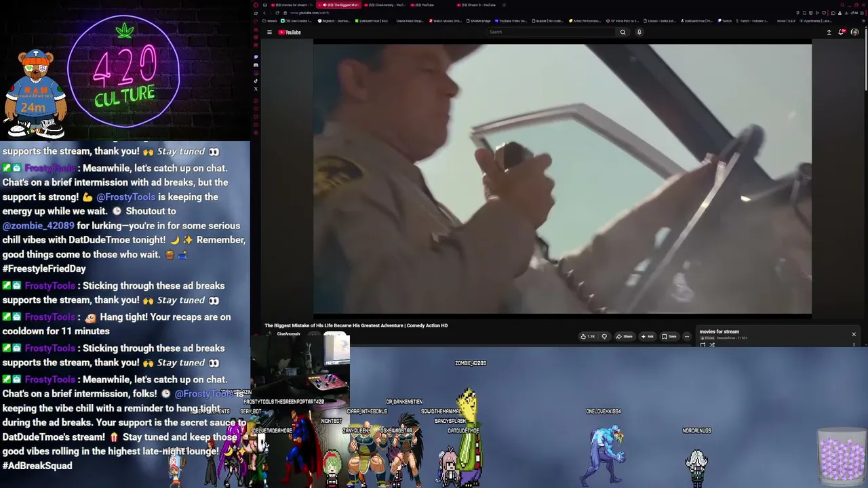Reload the page with the refresh icon
Screen dimensions: 868x488
click(277, 13)
